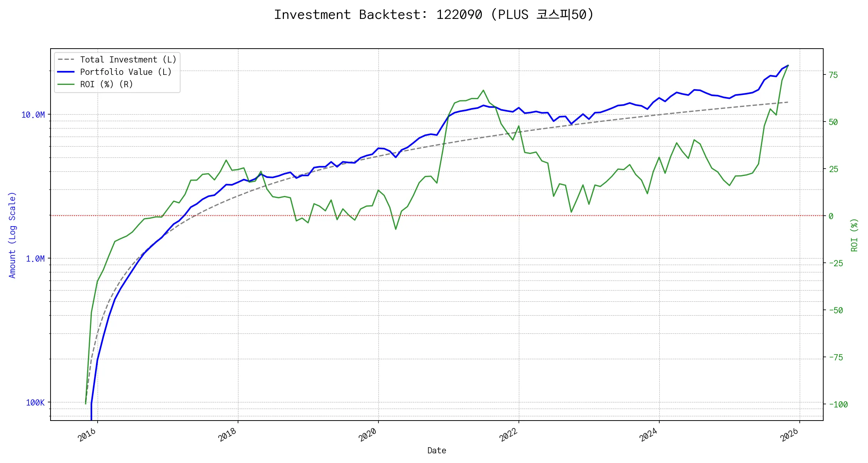The width and height of the screenshot is (868, 463).
Task: Click the 2026 x-axis tick label
Action: [x=789, y=435]
